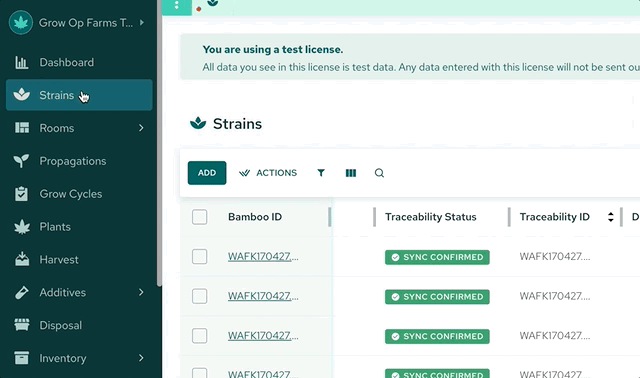Viewport: 640px width, 378px height.
Task: Click first row Traceability ID value
Action: [x=555, y=257]
